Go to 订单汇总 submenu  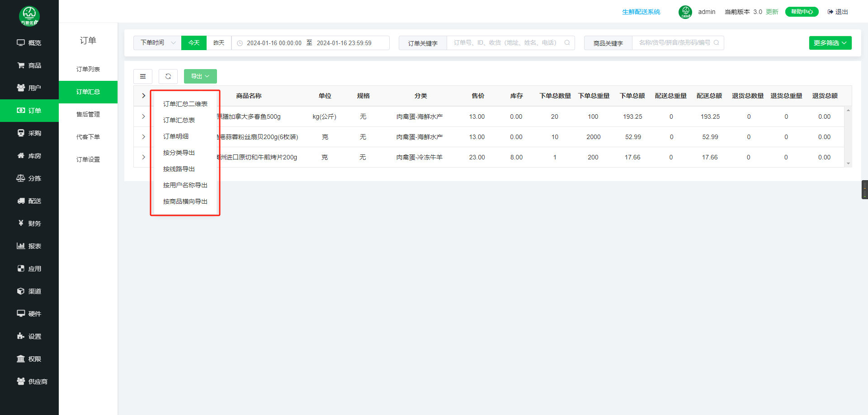pos(88,92)
